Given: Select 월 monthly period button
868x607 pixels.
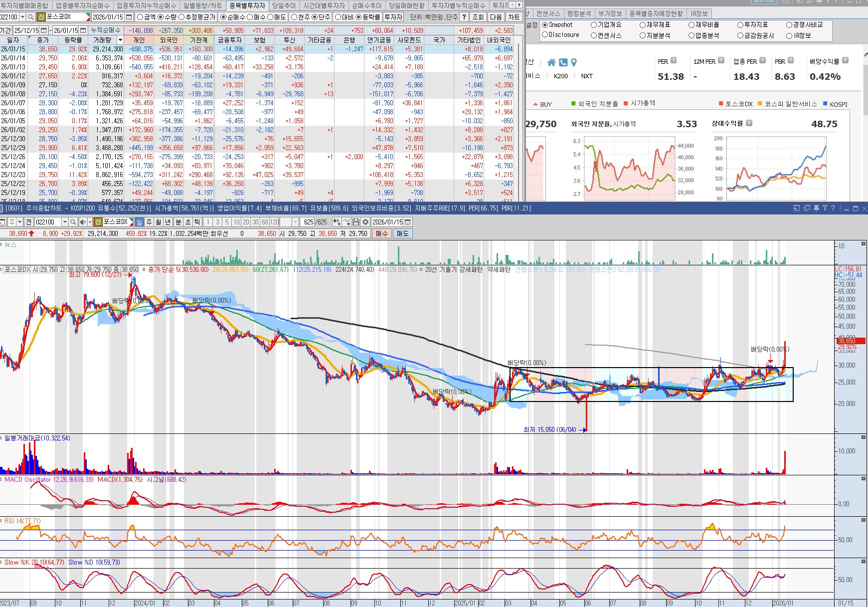Looking at the screenshot, I should 158,222.
